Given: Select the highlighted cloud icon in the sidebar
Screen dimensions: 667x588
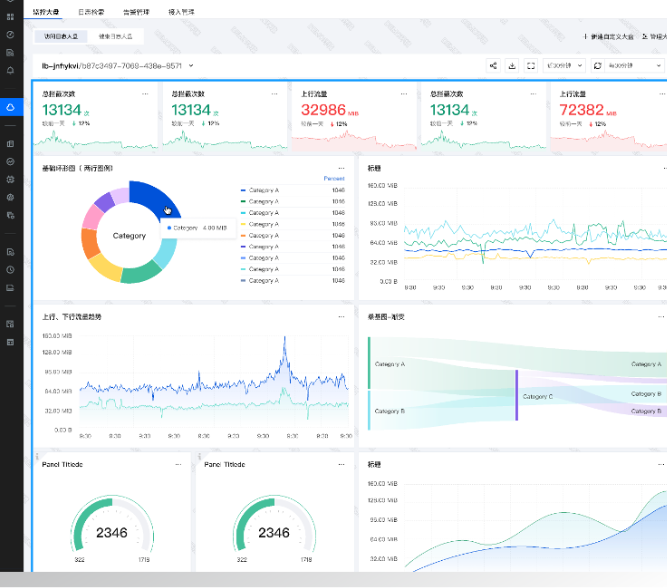Looking at the screenshot, I should (11, 107).
